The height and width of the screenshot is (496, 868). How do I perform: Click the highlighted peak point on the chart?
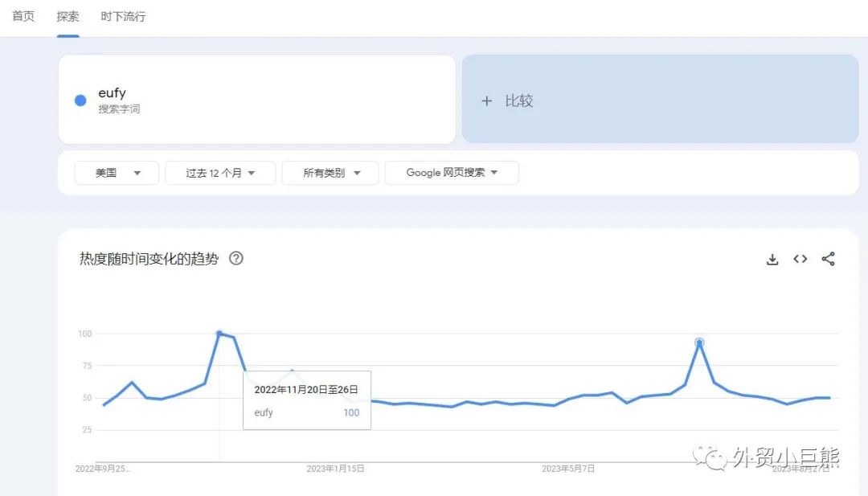[x=699, y=342]
